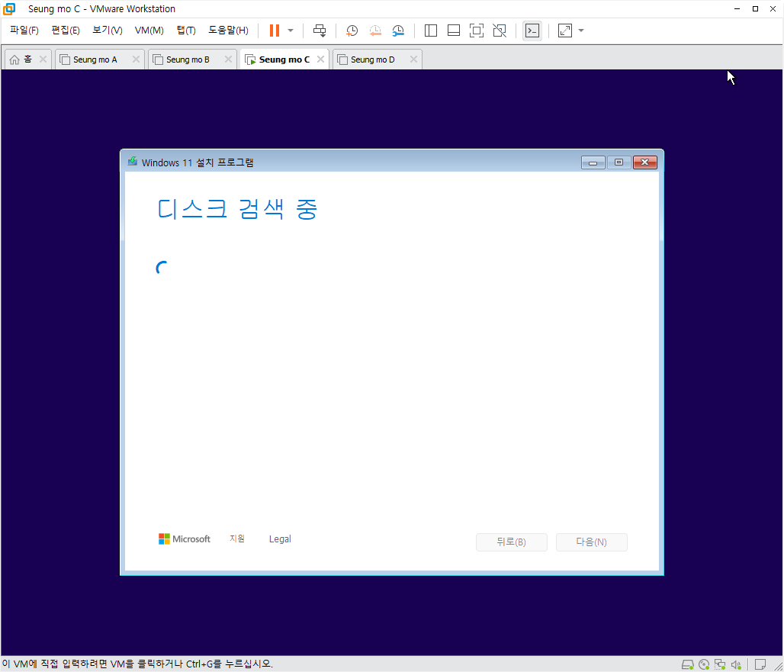Viewport: 784px width, 672px height.
Task: Open the 파일(F) menu
Action: click(24, 31)
